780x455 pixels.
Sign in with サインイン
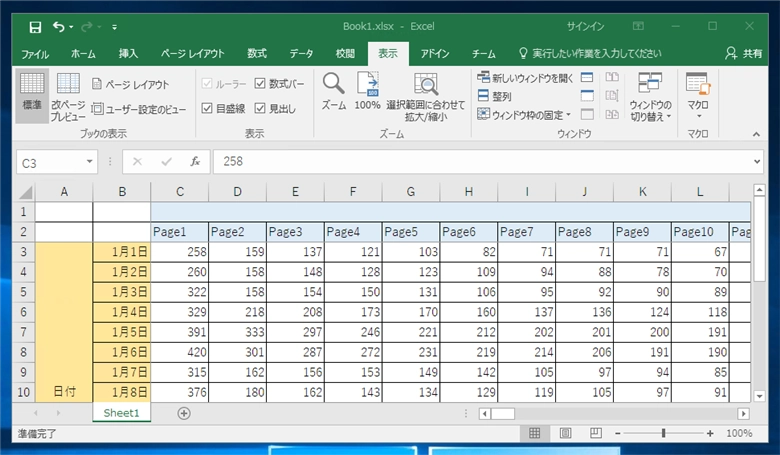585,26
